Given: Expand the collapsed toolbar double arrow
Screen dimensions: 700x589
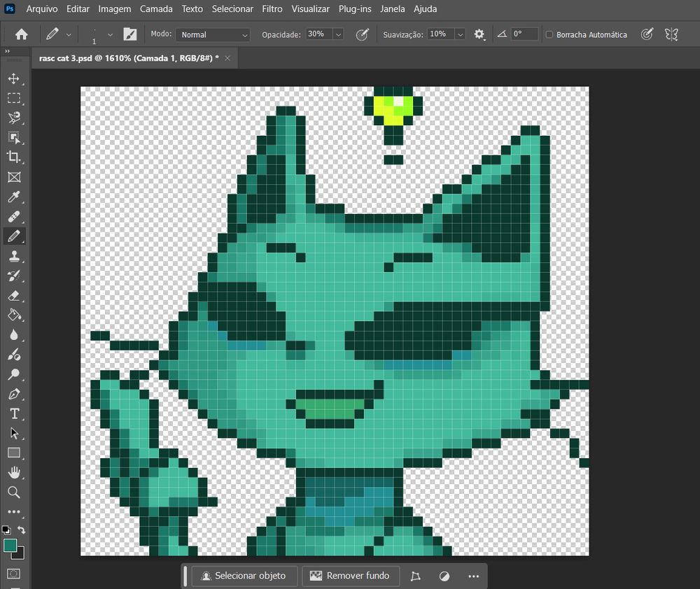Looking at the screenshot, I should pyautogui.click(x=7, y=51).
